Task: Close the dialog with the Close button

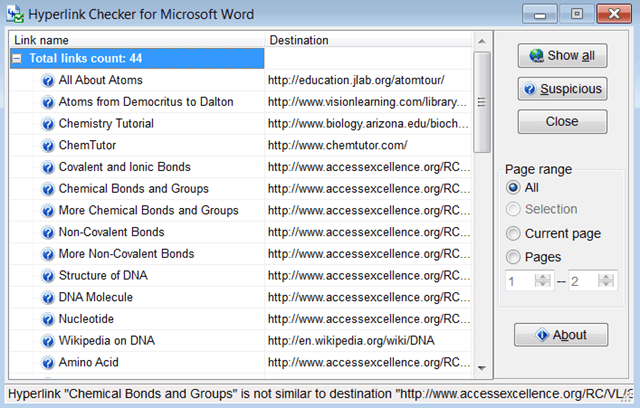Action: [x=562, y=121]
